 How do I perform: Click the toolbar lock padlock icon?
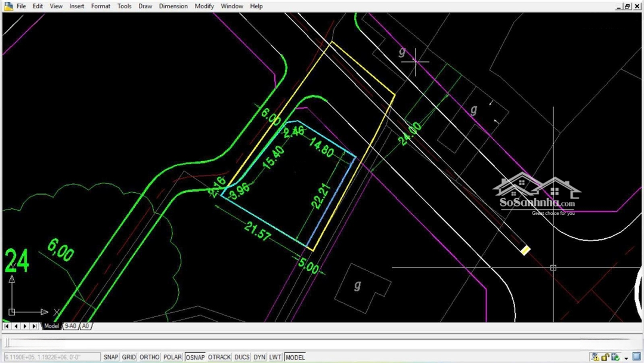tap(605, 357)
